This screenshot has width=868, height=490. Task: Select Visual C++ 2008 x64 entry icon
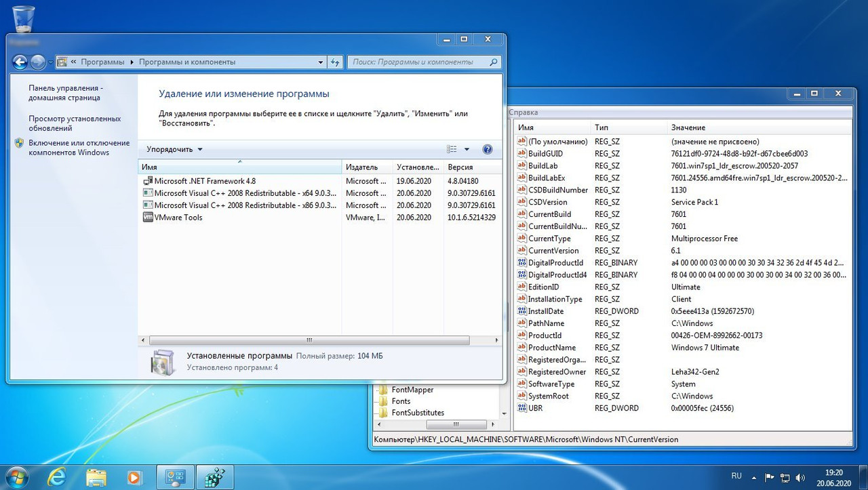click(x=149, y=193)
